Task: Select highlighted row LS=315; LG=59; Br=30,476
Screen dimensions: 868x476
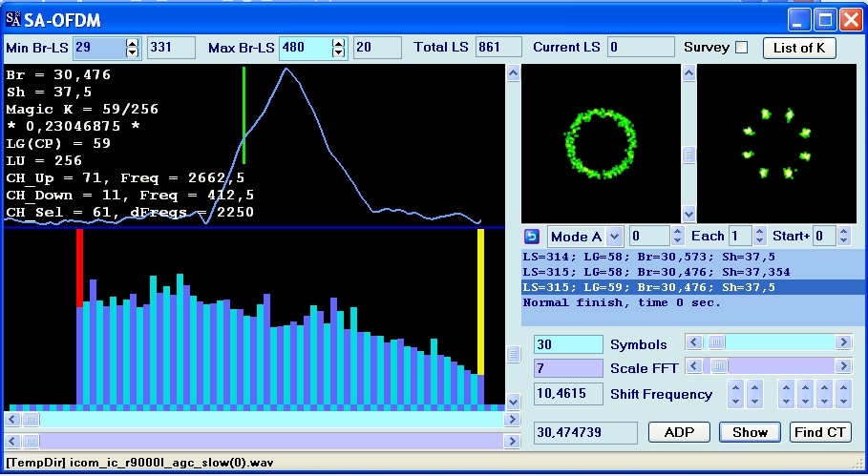Action: click(x=694, y=287)
